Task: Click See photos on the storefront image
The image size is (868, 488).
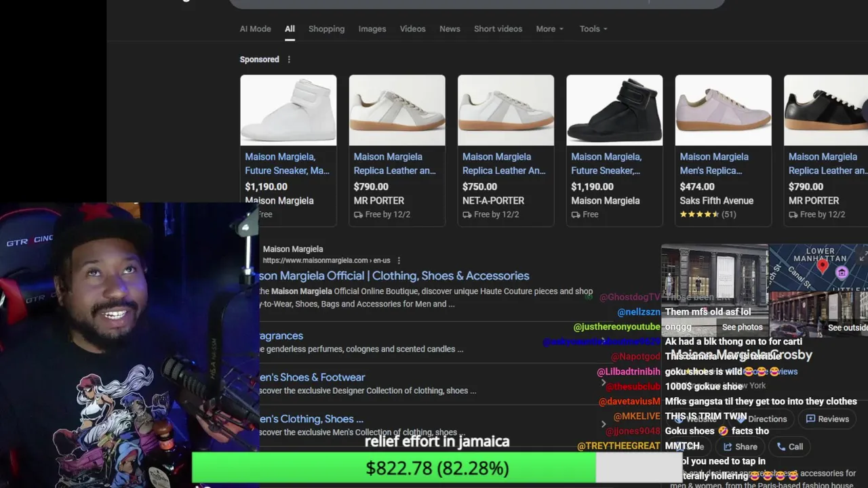Action: click(742, 327)
